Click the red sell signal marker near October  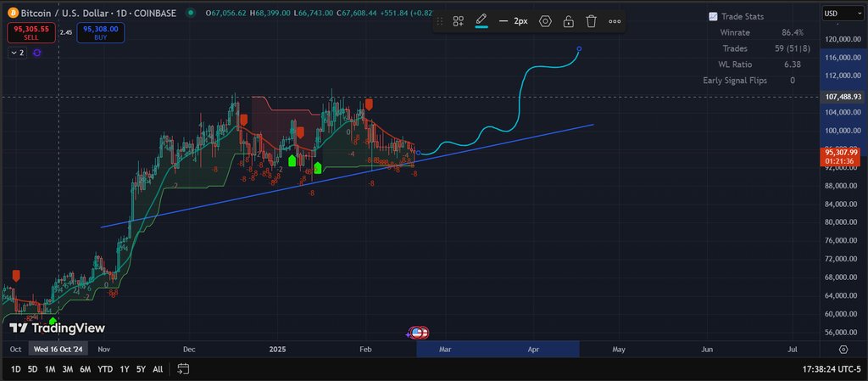point(16,276)
